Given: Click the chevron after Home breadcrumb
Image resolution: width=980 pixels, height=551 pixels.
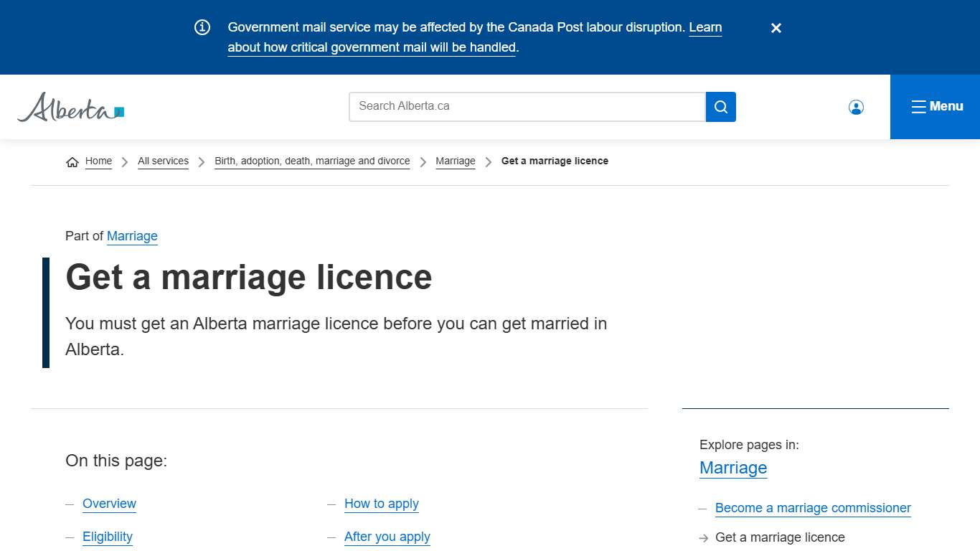Looking at the screenshot, I should point(124,161).
